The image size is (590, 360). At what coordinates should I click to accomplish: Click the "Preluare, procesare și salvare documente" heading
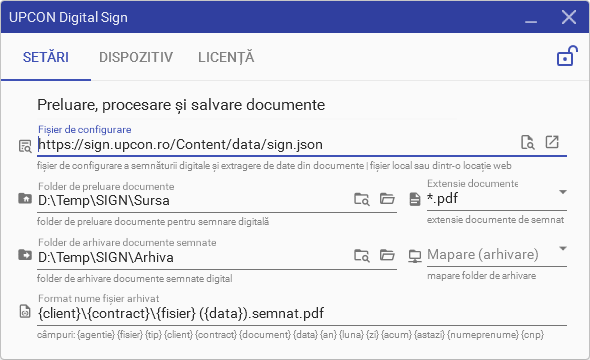pos(181,105)
